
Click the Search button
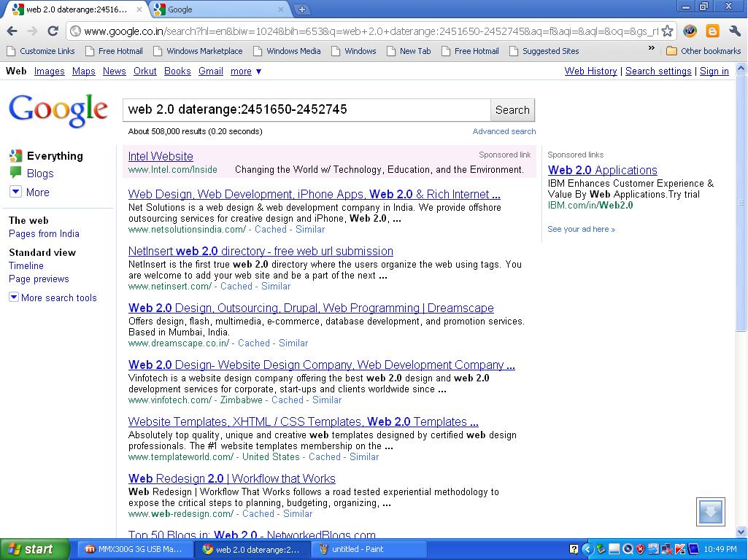point(512,109)
